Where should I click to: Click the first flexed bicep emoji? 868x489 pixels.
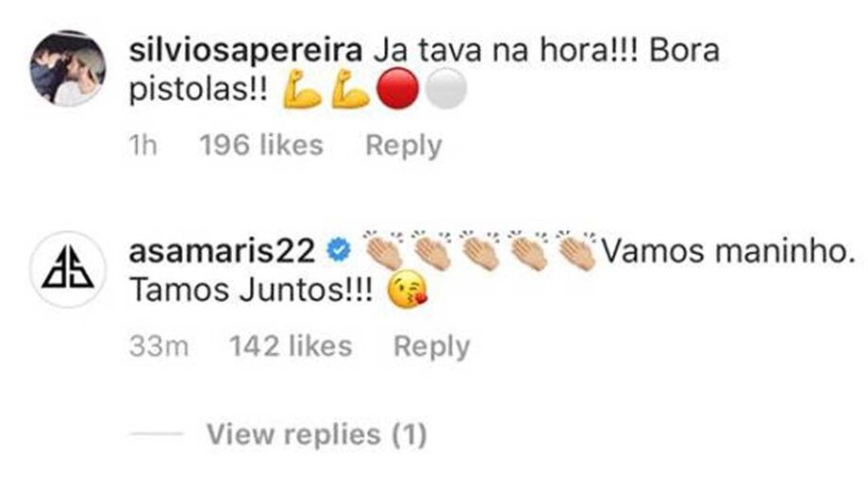click(302, 89)
